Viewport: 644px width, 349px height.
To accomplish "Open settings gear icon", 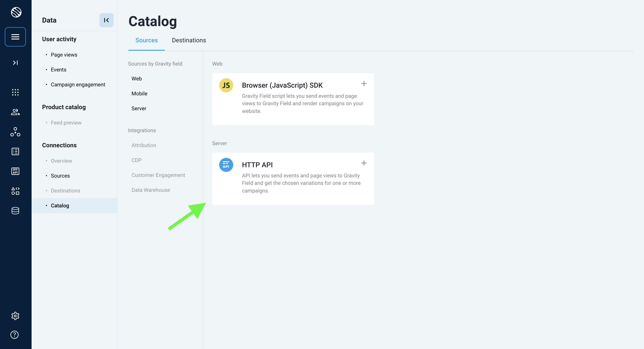I will (x=15, y=316).
